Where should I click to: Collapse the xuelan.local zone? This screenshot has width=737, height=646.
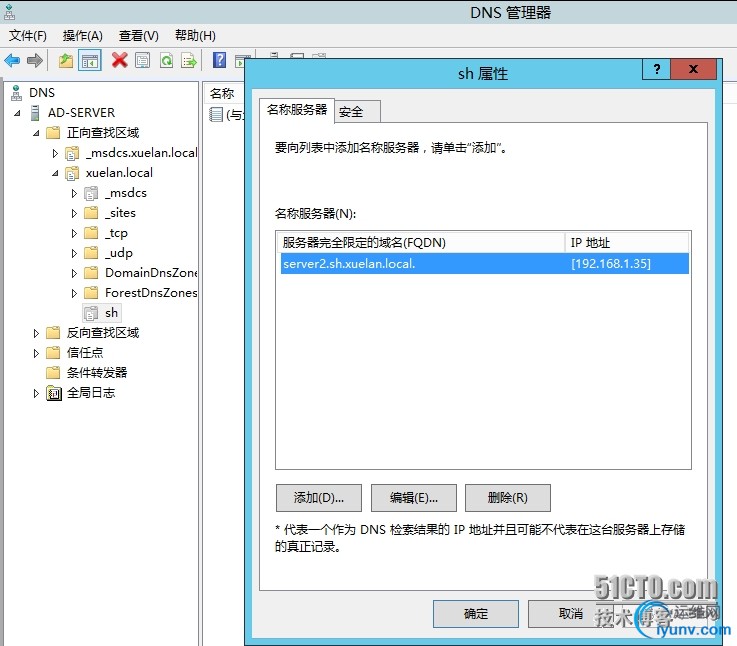coord(55,173)
